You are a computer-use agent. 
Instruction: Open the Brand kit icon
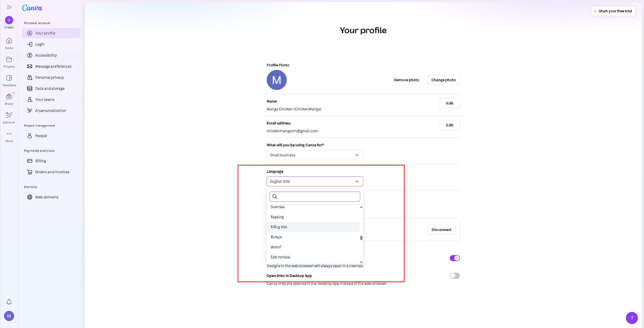tap(9, 97)
